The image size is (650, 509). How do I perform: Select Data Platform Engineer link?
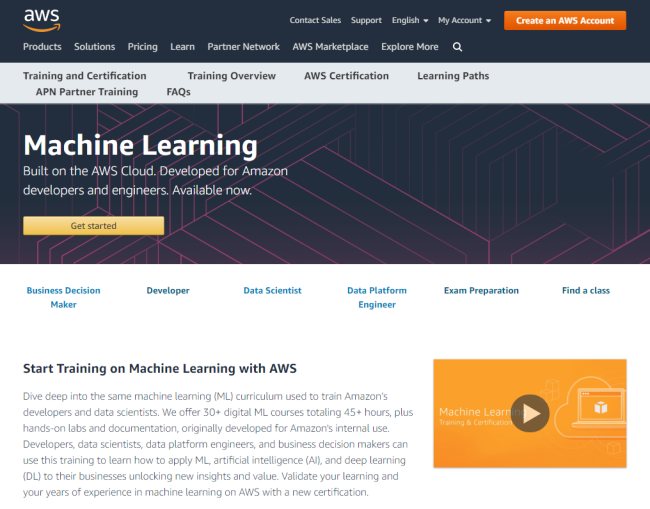(x=377, y=297)
